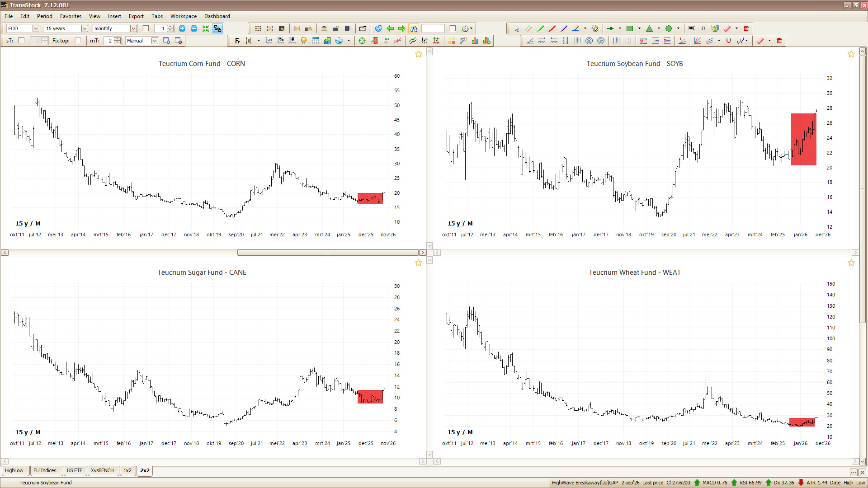Favorite the Soybean Fund chart star
Image resolution: width=868 pixels, height=488 pixels.
[x=851, y=54]
